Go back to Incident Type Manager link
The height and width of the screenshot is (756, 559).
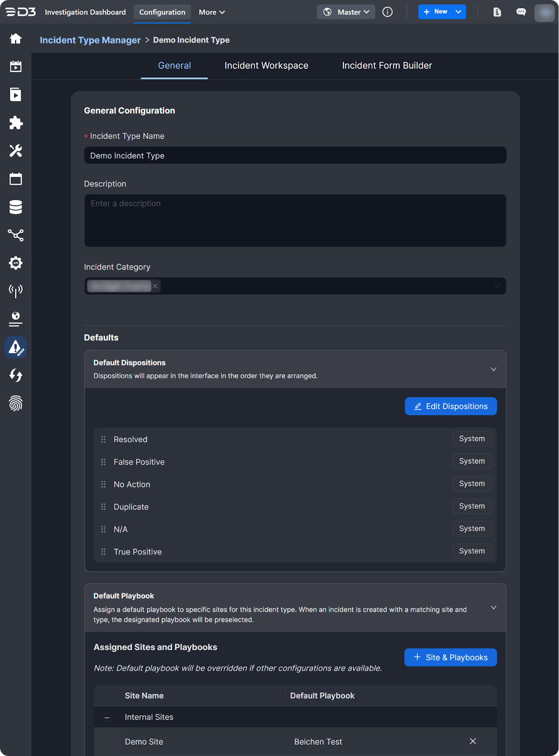click(x=90, y=40)
